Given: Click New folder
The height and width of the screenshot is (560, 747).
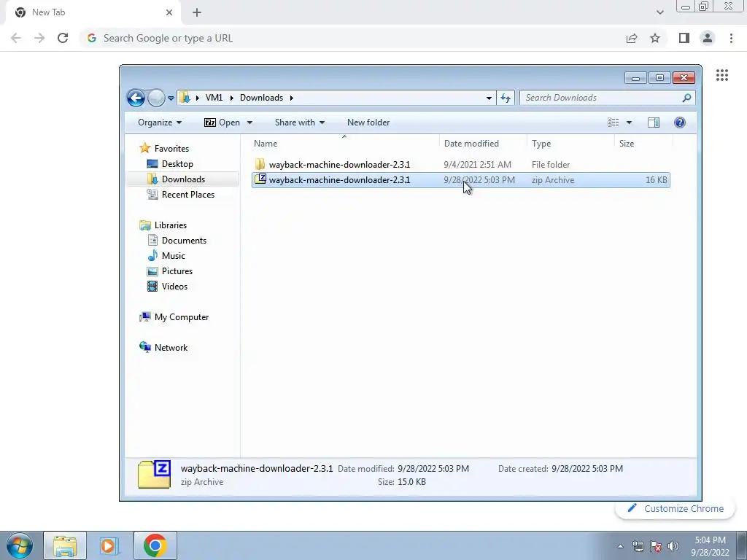Looking at the screenshot, I should [368, 122].
